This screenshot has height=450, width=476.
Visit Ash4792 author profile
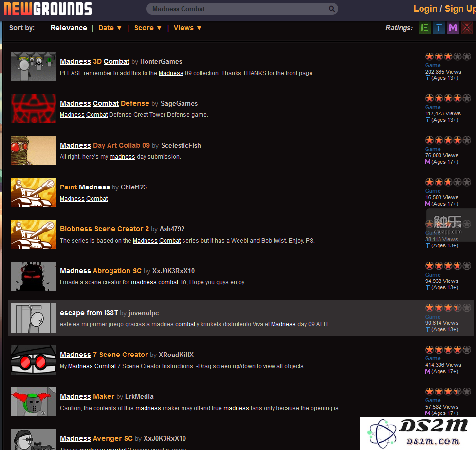click(172, 229)
